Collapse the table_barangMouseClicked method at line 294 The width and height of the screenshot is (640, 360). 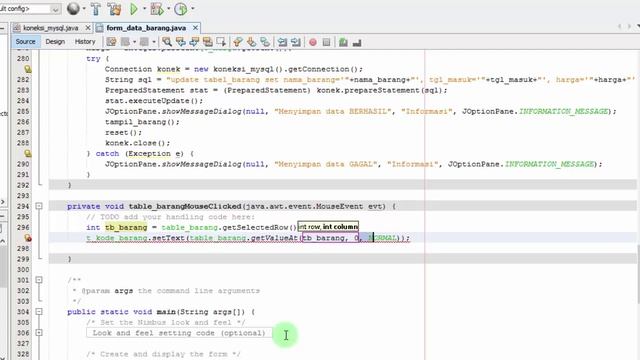coord(39,206)
